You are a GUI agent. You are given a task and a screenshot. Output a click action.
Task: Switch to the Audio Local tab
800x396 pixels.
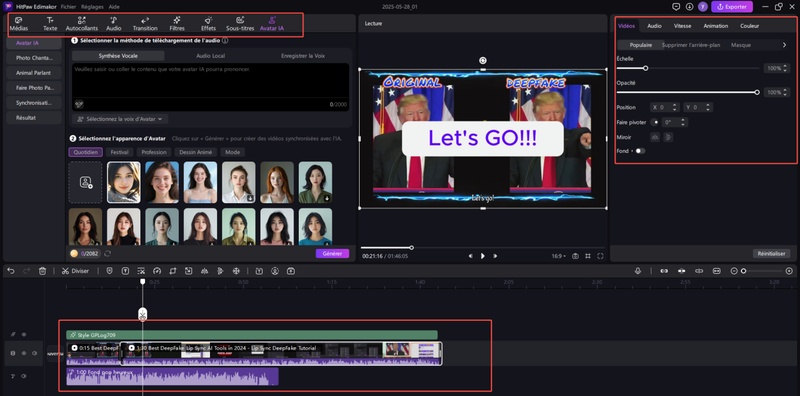click(211, 56)
